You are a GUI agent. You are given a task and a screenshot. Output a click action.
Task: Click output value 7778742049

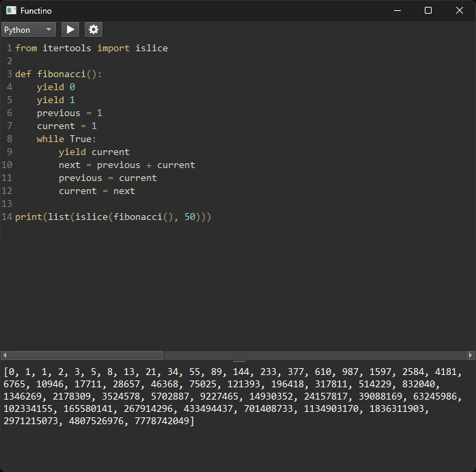point(162,421)
